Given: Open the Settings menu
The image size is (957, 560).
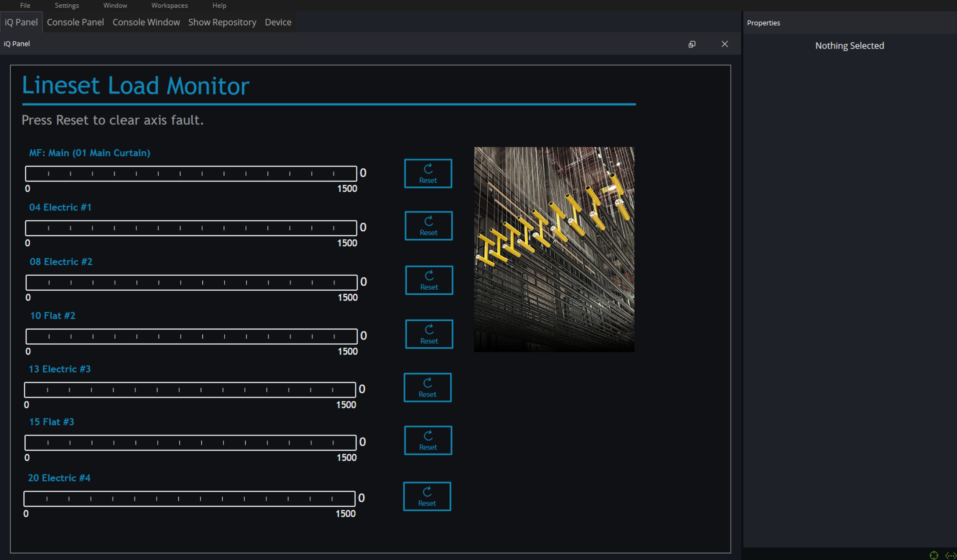Looking at the screenshot, I should click(67, 5).
